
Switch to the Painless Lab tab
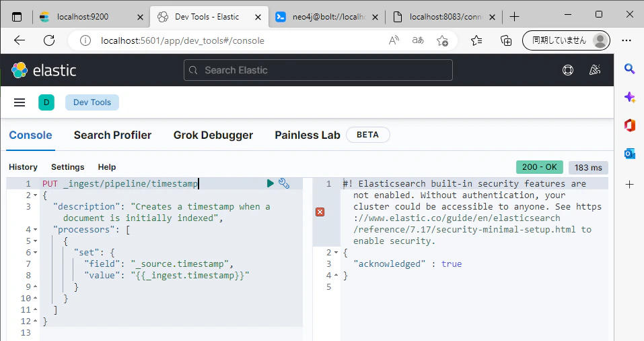coord(308,135)
